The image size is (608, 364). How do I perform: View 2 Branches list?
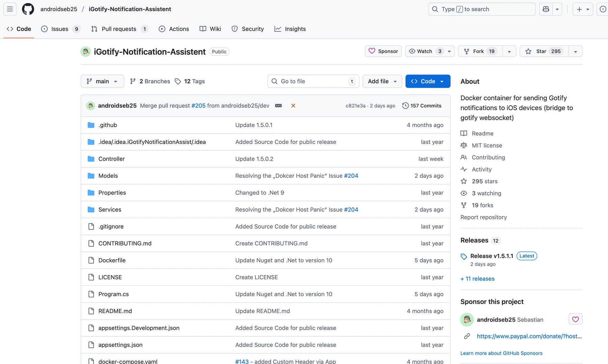click(x=150, y=81)
